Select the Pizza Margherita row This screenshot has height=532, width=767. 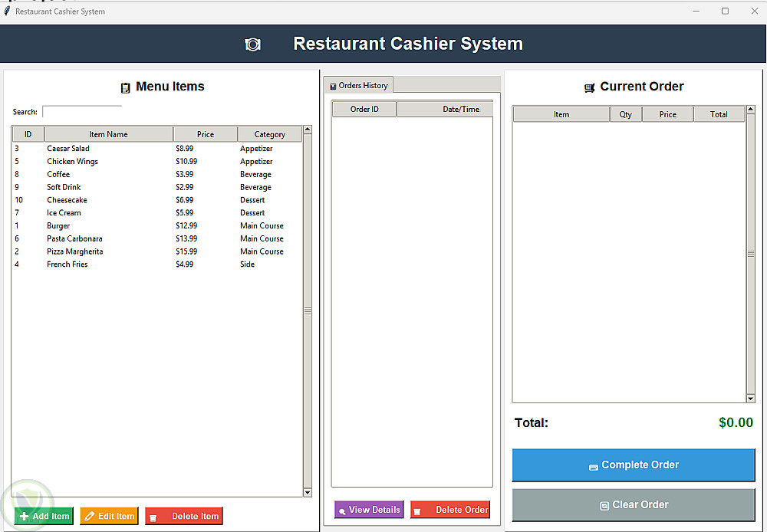coord(157,251)
